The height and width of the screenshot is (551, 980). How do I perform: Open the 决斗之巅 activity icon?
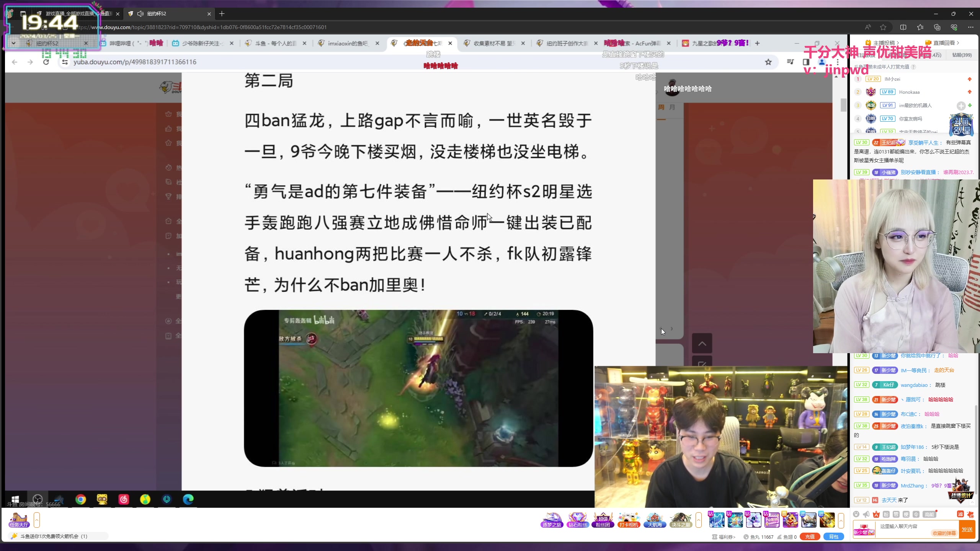(680, 520)
